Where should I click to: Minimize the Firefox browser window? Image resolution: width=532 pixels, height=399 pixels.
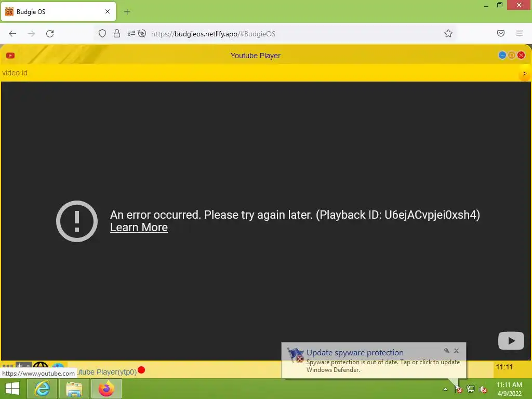pos(486,5)
